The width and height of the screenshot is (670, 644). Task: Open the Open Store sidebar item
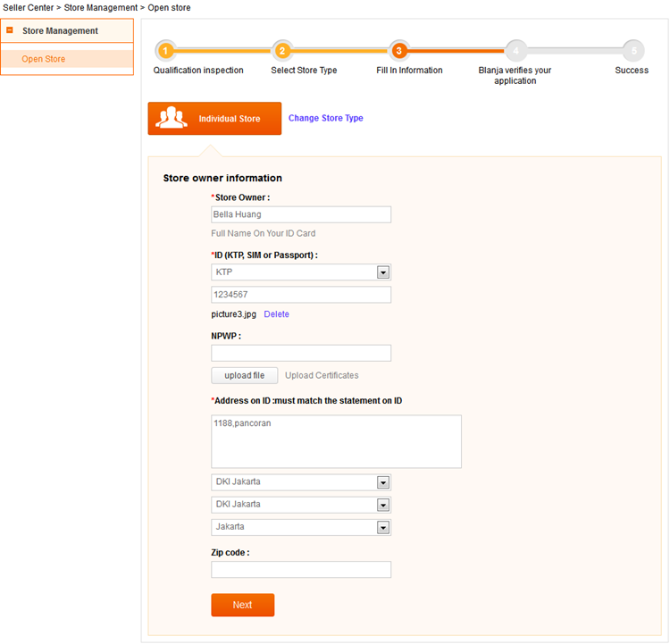coord(44,59)
